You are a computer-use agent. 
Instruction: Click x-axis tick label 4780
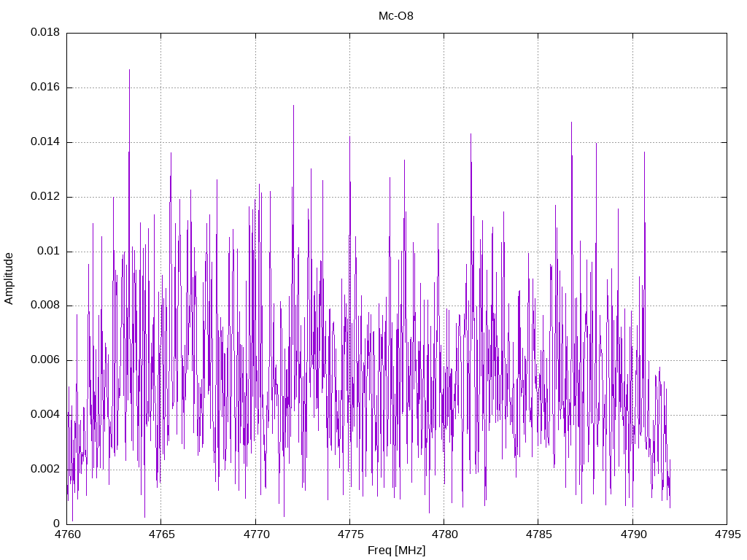click(x=444, y=534)
